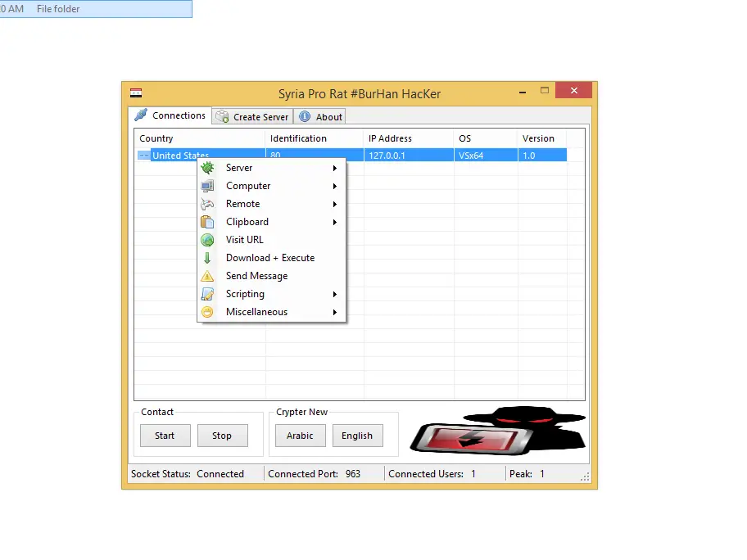Expand the Computer submenu arrow

tap(335, 187)
